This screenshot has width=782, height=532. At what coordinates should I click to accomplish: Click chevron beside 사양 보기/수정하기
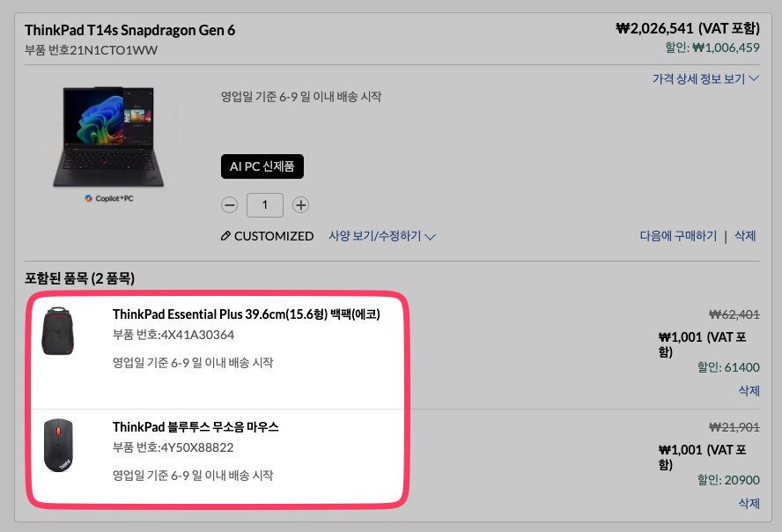pyautogui.click(x=431, y=237)
